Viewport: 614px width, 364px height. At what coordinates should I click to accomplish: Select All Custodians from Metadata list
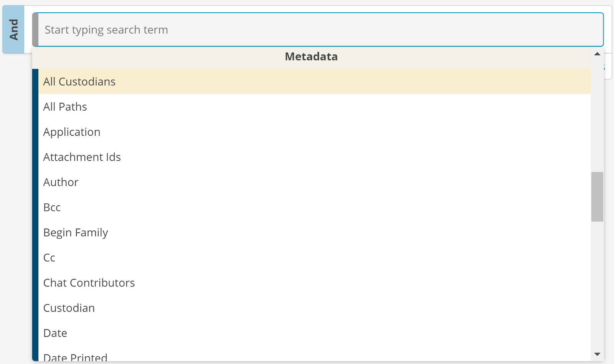pyautogui.click(x=314, y=81)
